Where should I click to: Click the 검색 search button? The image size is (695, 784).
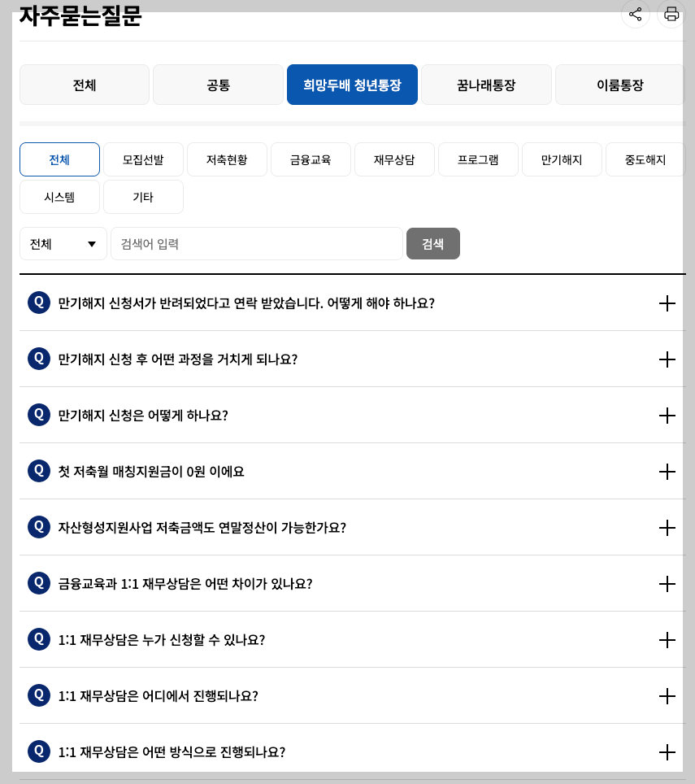point(433,243)
